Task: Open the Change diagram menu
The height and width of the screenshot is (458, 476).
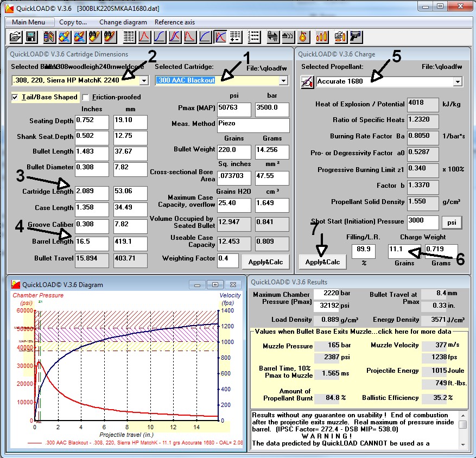Action: [123, 22]
